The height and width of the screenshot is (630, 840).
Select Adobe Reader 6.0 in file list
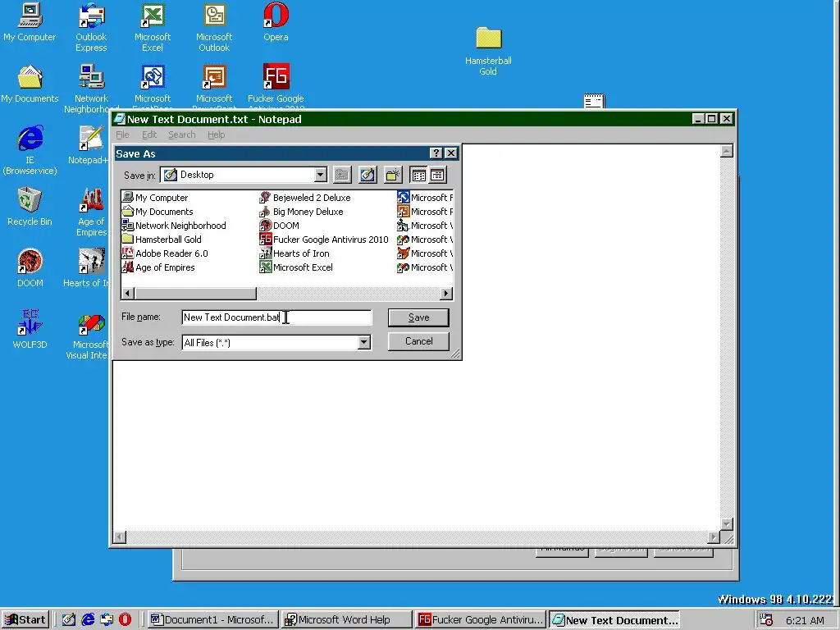point(165,253)
